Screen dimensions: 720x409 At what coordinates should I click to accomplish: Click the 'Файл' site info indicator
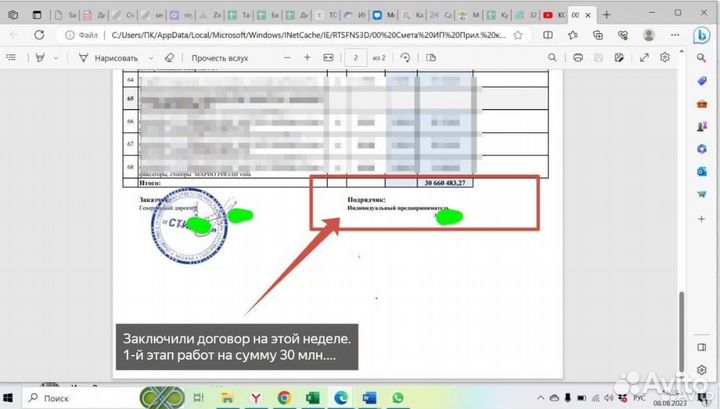pos(82,35)
